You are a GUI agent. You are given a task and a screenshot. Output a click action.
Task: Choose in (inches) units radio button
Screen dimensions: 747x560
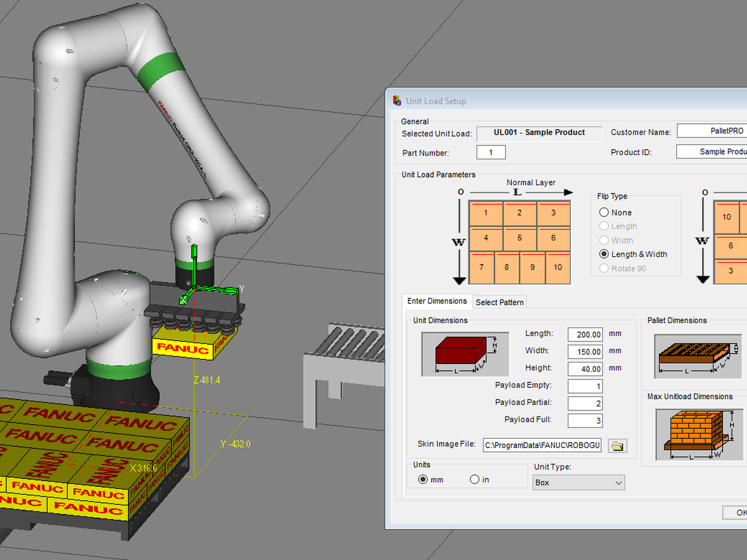(x=474, y=479)
